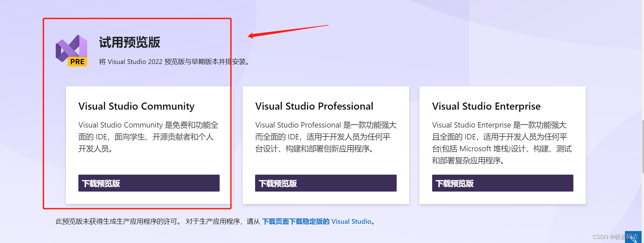Click the Community edition description paragraph
This screenshot has width=644, height=243.
click(x=149, y=137)
